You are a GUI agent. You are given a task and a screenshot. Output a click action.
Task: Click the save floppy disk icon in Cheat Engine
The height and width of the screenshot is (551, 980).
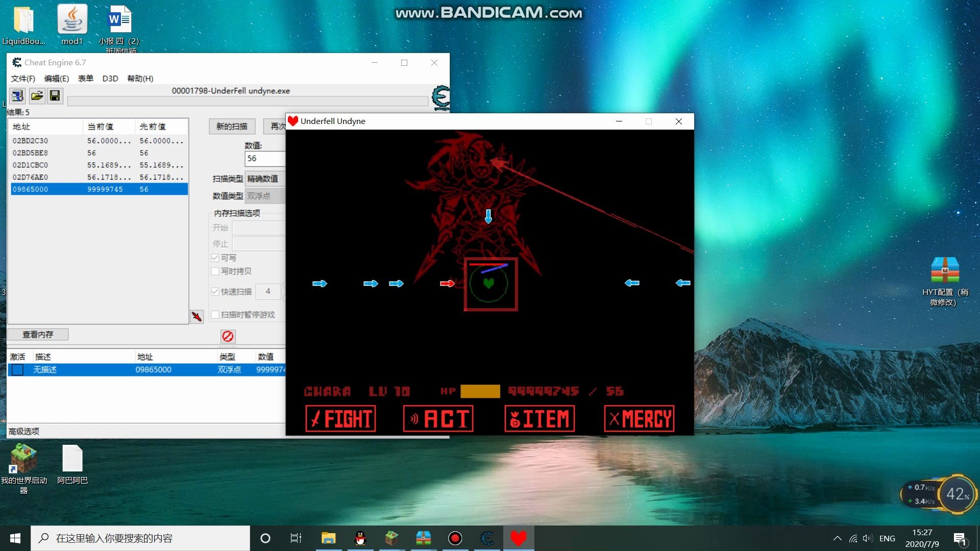coord(55,95)
